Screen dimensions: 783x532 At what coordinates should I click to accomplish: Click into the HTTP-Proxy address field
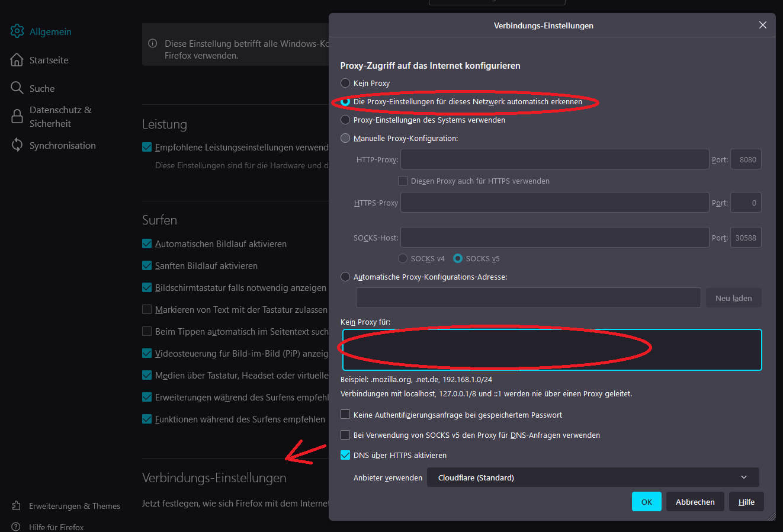point(555,159)
